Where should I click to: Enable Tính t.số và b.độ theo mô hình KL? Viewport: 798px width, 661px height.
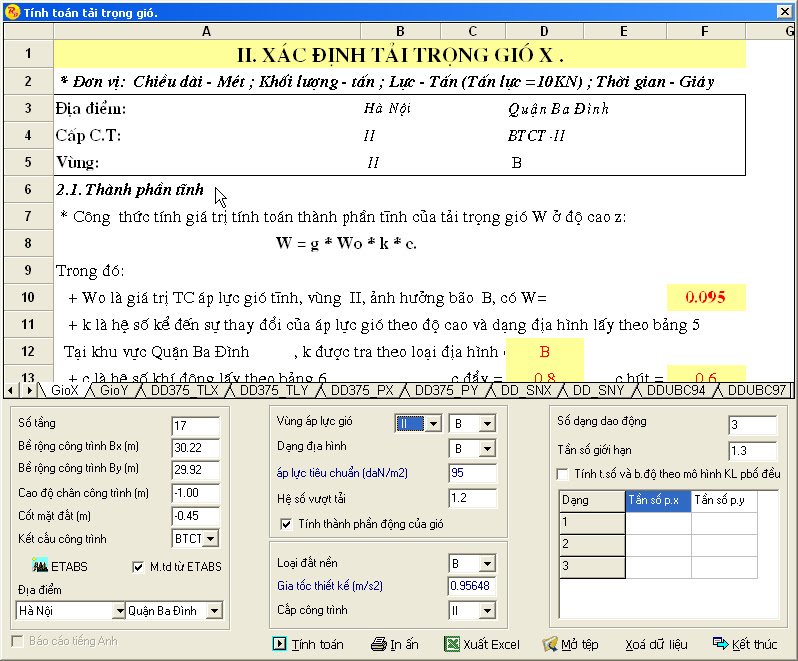pyautogui.click(x=562, y=474)
